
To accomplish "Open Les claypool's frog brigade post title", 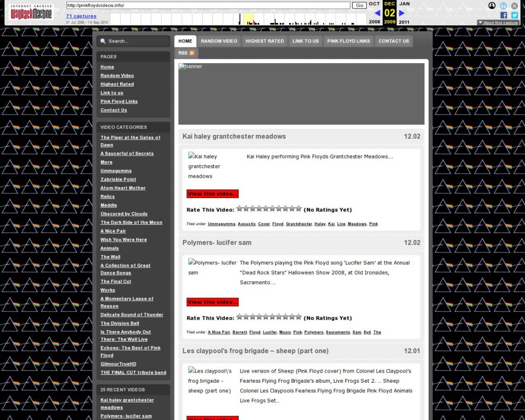I will (x=255, y=350).
